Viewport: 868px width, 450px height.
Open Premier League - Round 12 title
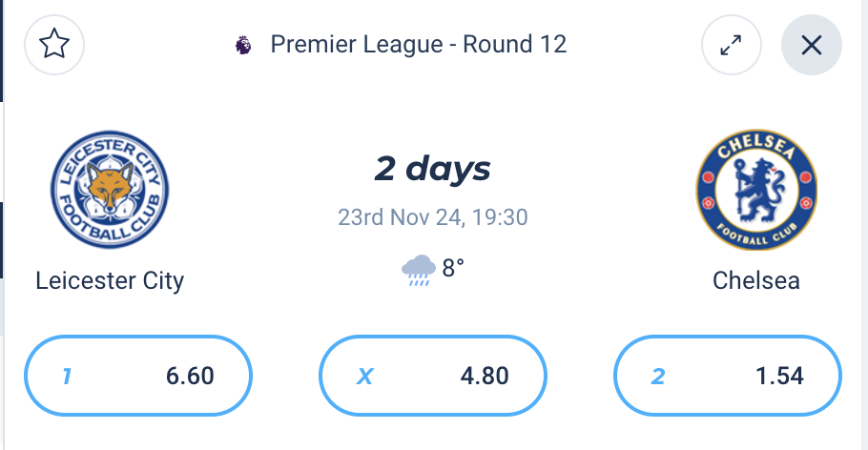click(x=419, y=45)
